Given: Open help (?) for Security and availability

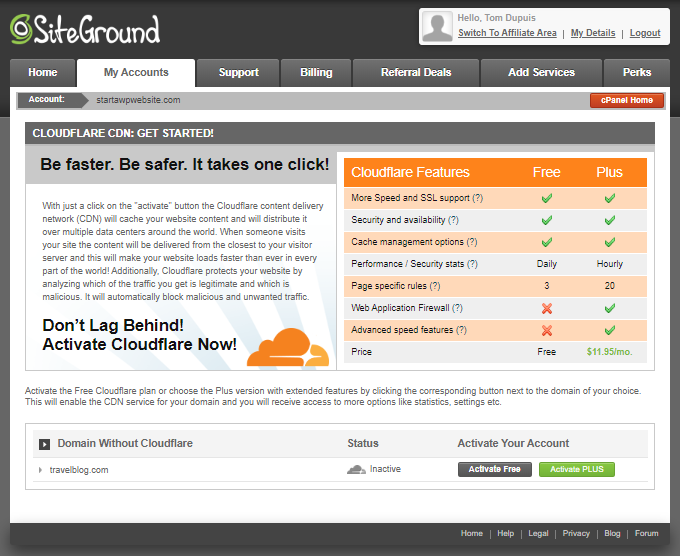Looking at the screenshot, I should (453, 220).
